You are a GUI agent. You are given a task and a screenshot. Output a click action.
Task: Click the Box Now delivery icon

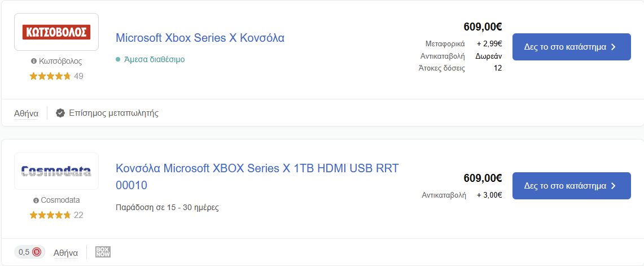pos(103,252)
